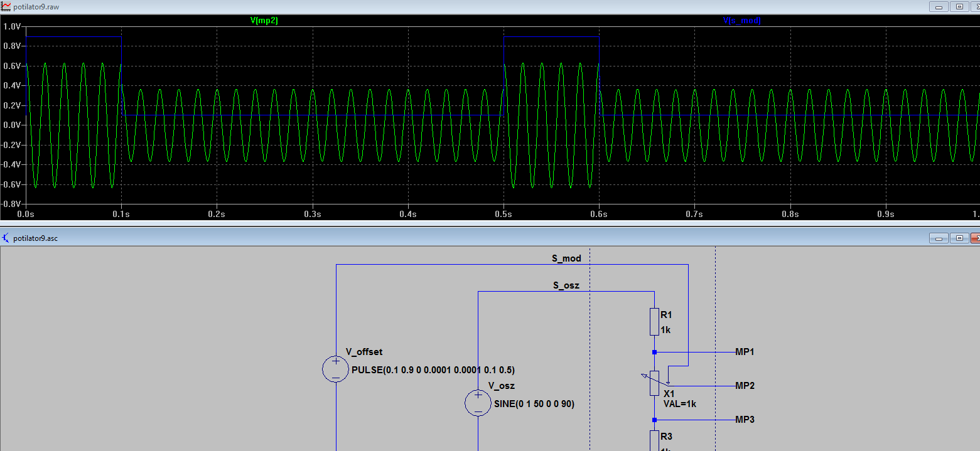The height and width of the screenshot is (451, 980).
Task: Click the V_offset source name label
Action: [364, 352]
